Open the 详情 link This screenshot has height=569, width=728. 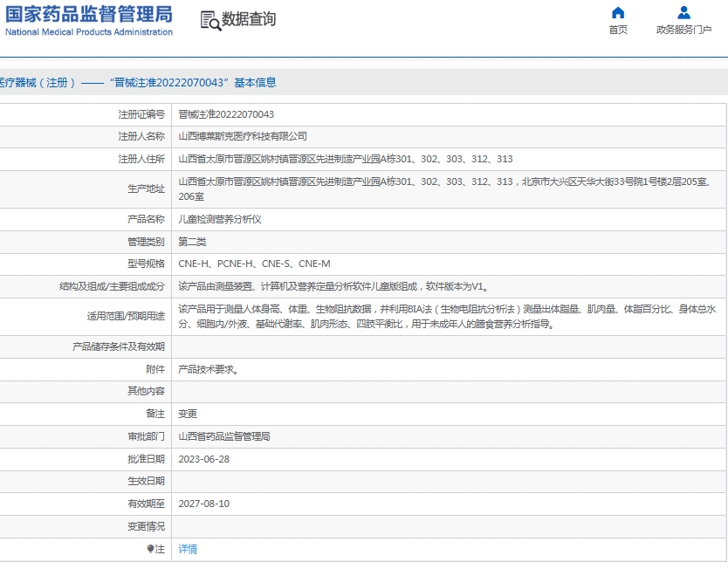[188, 549]
